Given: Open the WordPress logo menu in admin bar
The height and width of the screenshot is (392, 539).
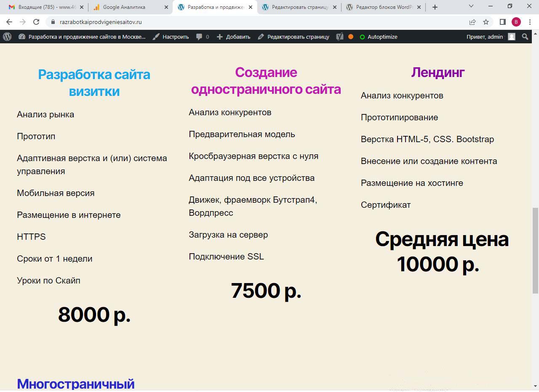Looking at the screenshot, I should pos(7,37).
